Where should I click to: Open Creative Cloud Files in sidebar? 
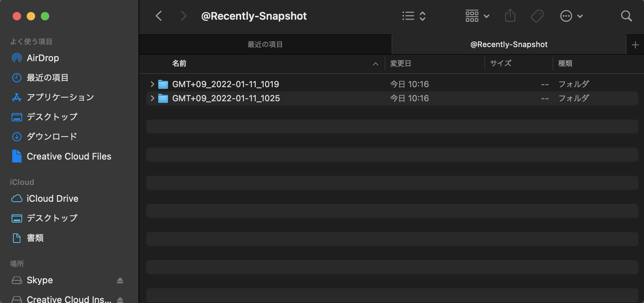coord(69,156)
